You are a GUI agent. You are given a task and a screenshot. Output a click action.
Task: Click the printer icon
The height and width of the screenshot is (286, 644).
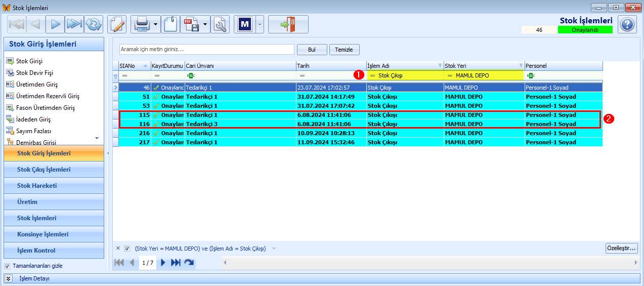point(142,24)
